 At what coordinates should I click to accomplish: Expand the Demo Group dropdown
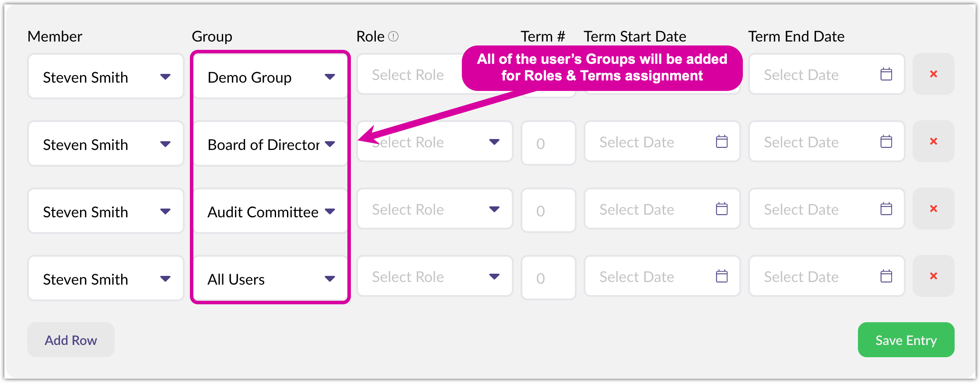pos(329,77)
